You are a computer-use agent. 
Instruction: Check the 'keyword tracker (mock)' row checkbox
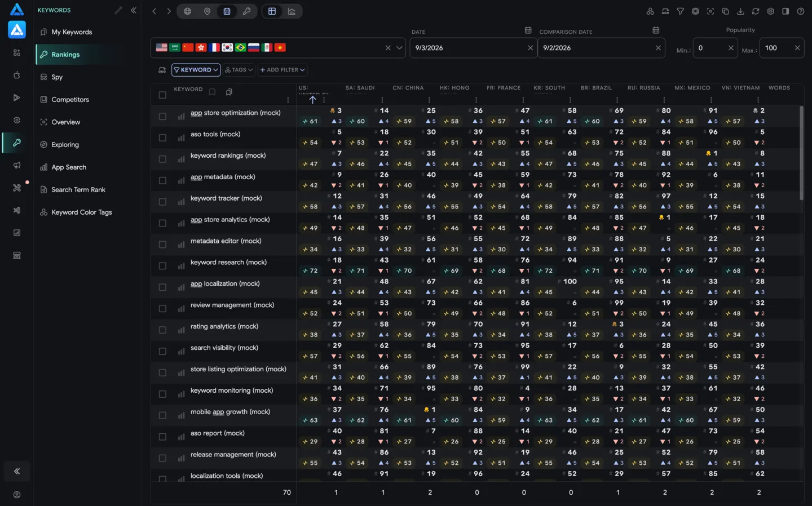point(162,202)
